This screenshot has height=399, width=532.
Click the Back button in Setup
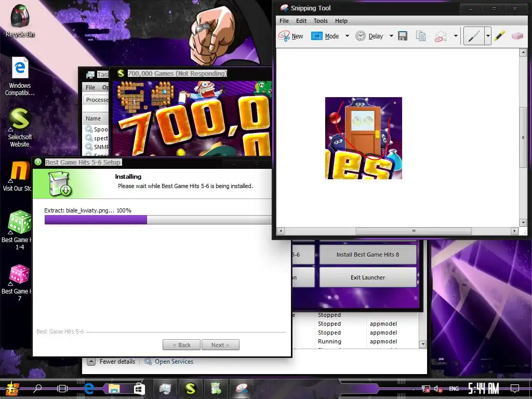tap(181, 345)
